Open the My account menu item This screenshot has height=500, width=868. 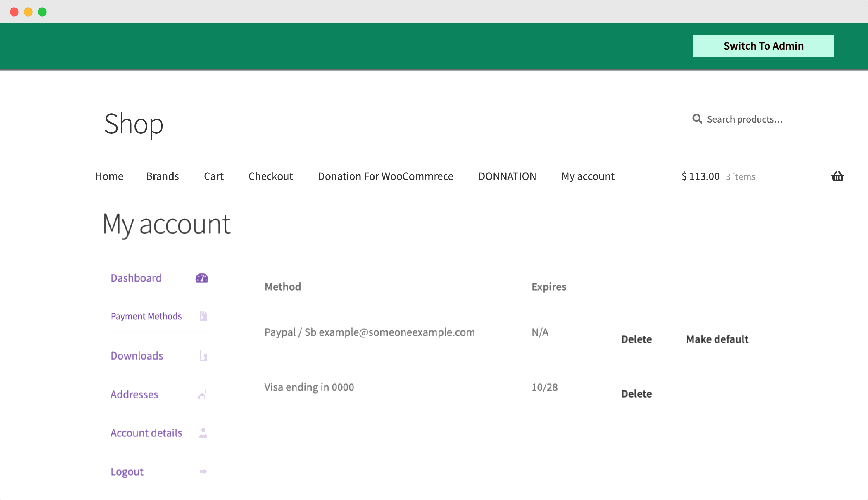(x=588, y=176)
